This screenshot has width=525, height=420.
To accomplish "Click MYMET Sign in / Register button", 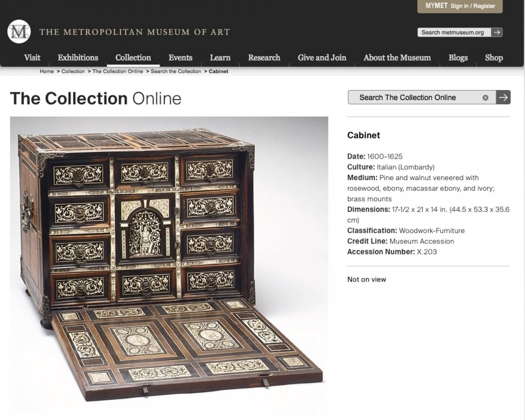I will [460, 6].
